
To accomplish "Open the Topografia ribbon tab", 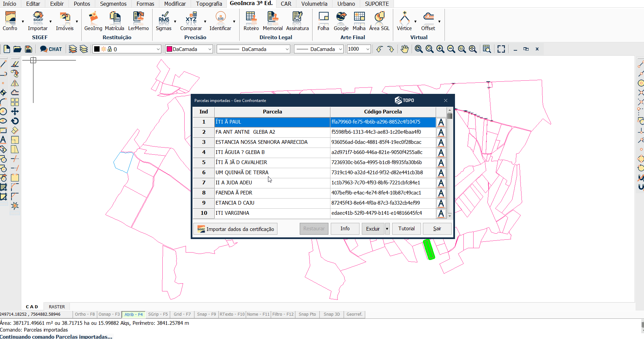I will (x=209, y=4).
